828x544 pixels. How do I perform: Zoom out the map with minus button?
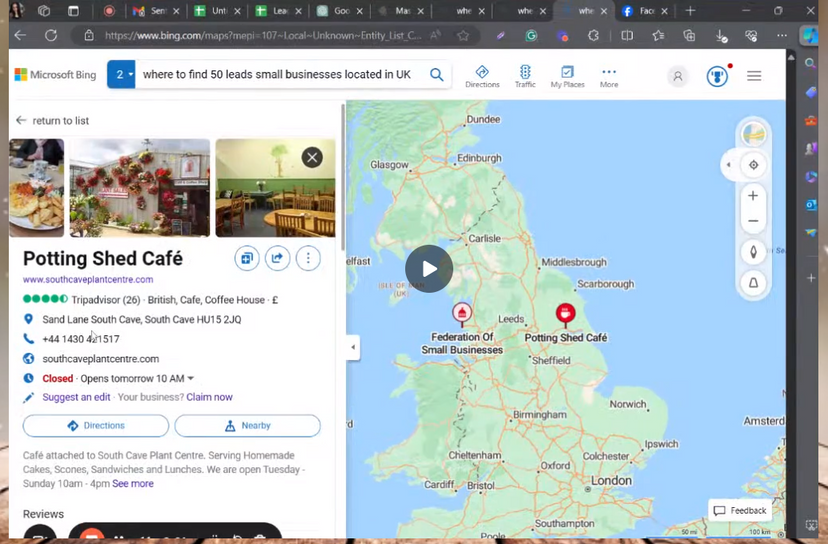[x=753, y=221]
